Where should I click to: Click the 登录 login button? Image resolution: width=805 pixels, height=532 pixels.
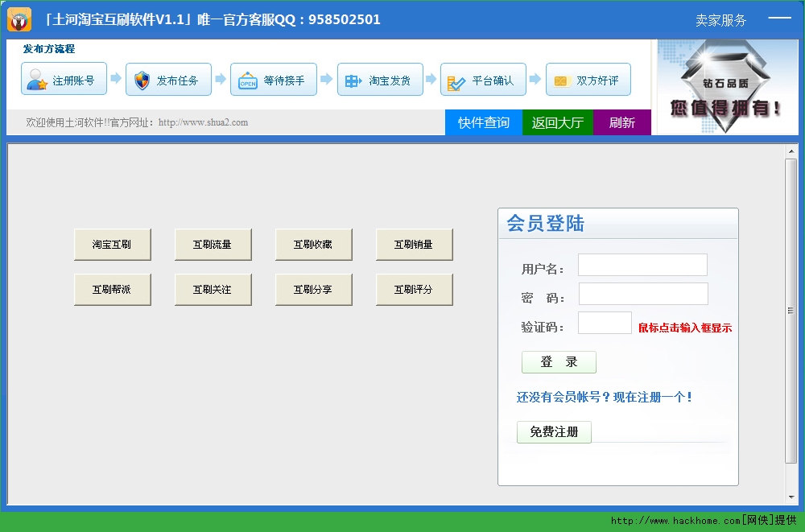point(559,362)
